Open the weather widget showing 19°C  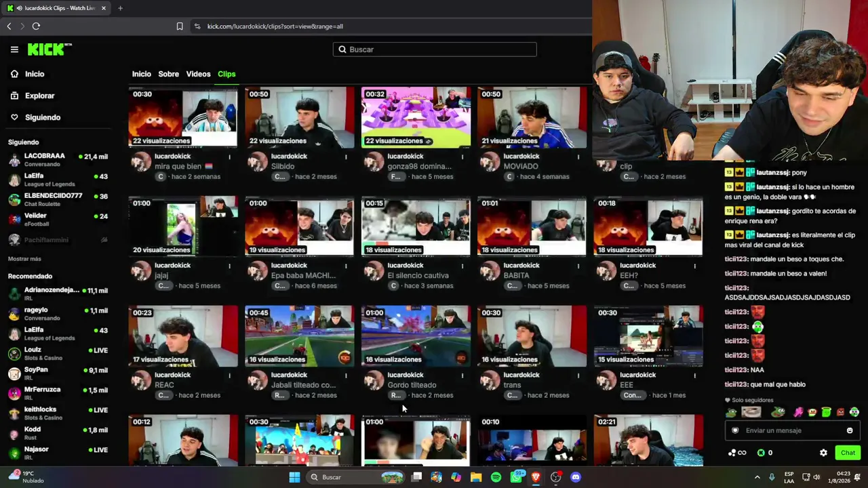pyautogui.click(x=26, y=477)
